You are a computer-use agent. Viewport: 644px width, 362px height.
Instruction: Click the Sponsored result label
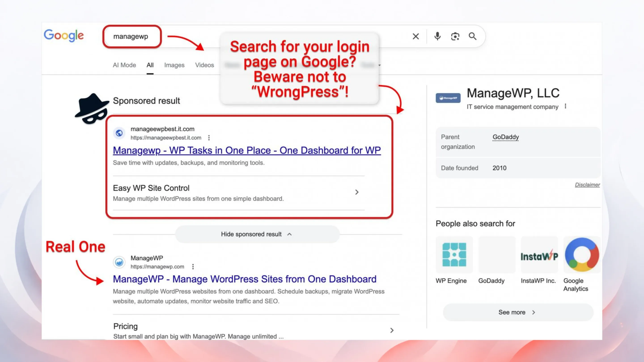pyautogui.click(x=146, y=101)
